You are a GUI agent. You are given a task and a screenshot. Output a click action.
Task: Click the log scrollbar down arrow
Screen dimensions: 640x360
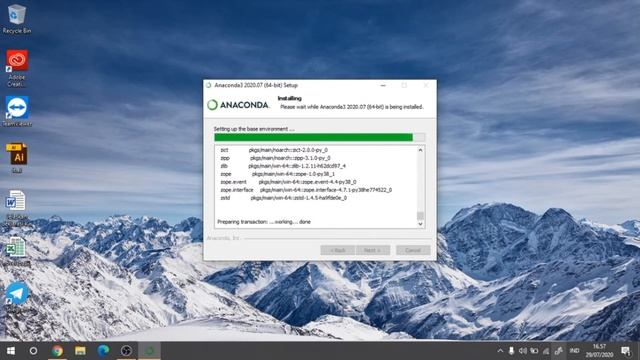click(420, 224)
